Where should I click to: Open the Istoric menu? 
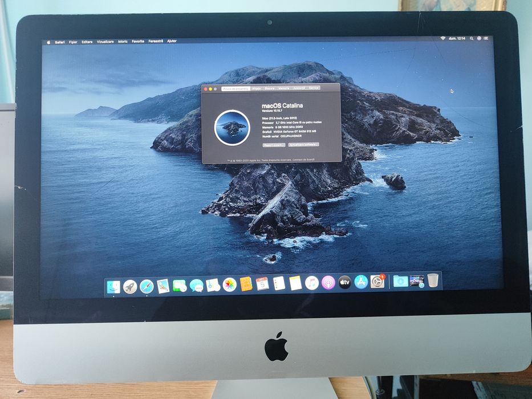coord(123,42)
